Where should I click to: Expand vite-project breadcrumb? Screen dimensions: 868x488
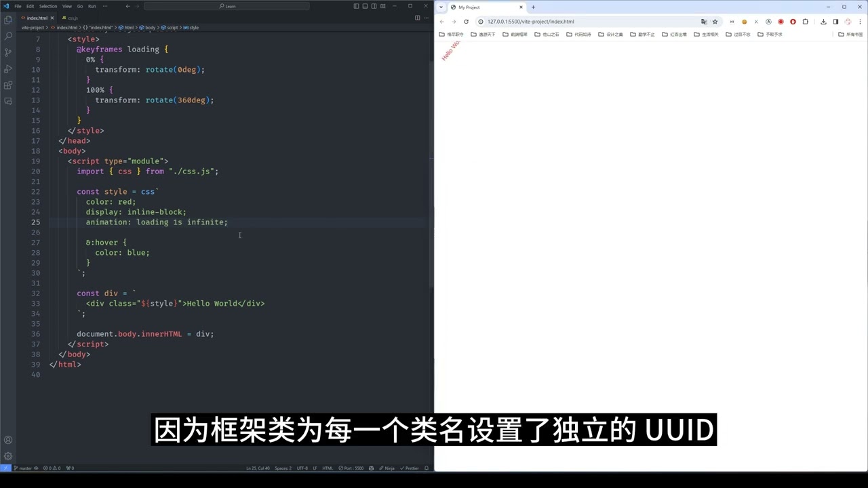click(x=33, y=28)
